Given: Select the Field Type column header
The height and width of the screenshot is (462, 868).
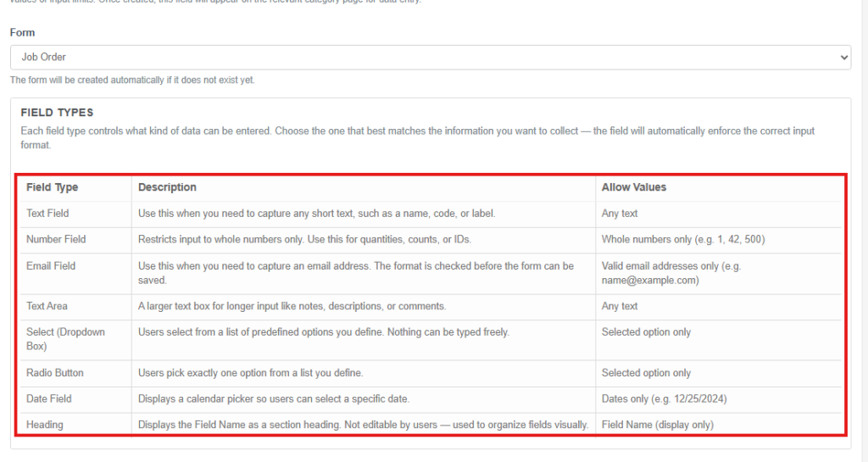Looking at the screenshot, I should 52,187.
